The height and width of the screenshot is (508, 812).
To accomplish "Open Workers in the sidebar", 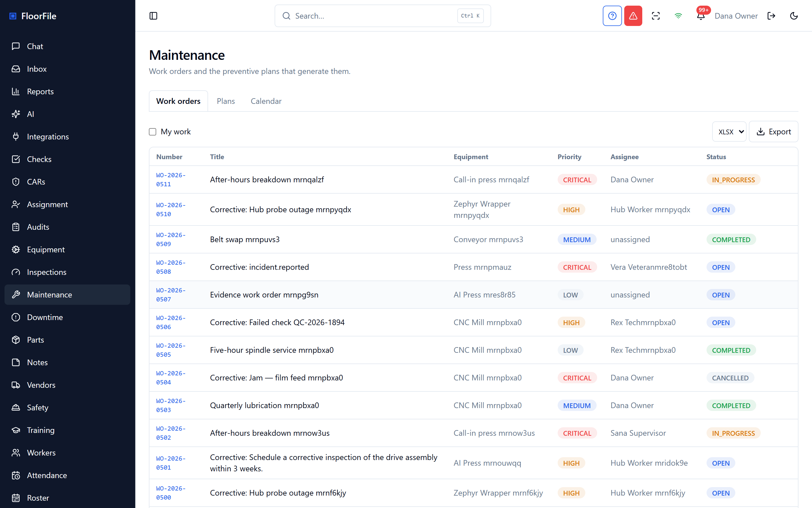I will click(67, 453).
